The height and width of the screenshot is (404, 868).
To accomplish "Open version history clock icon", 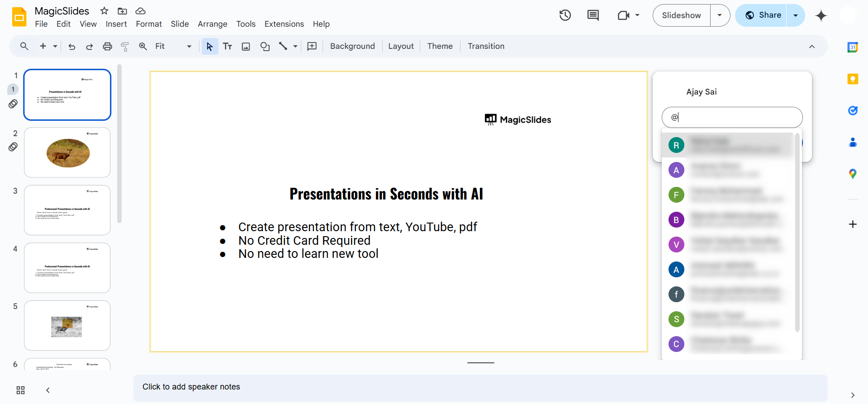I will coord(565,15).
